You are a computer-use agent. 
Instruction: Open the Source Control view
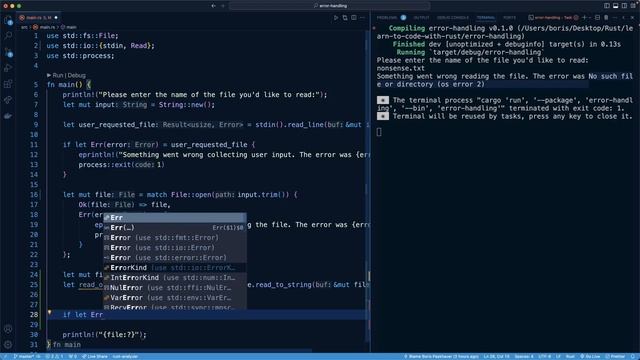pos(8,52)
